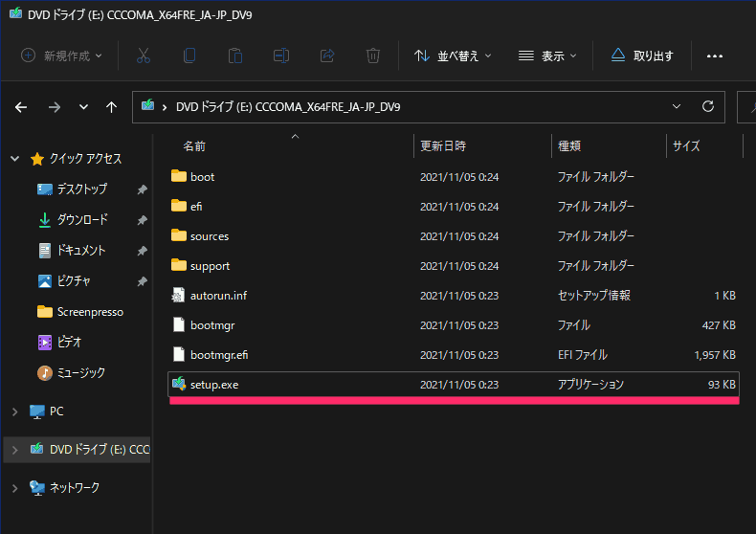The image size is (756, 534).
Task: Click the Cut scissors icon
Action: pos(144,56)
